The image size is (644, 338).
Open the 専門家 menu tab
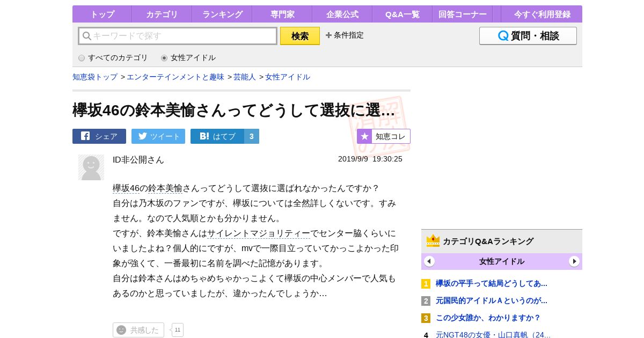[x=282, y=14]
